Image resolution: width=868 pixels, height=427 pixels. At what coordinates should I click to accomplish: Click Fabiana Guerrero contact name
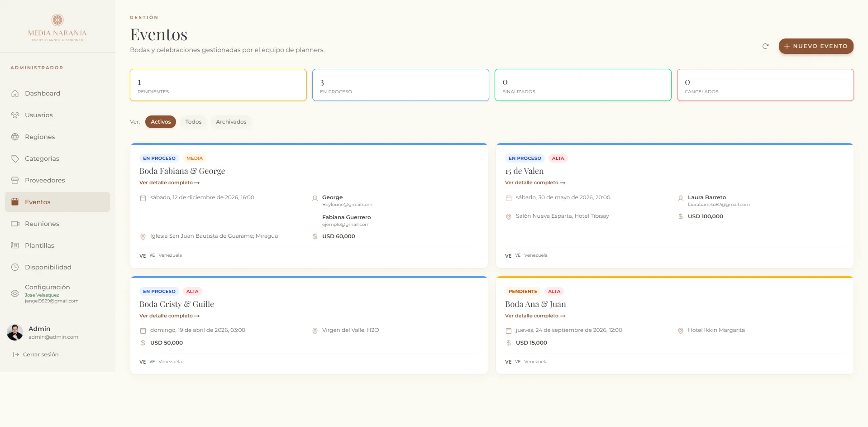(346, 217)
